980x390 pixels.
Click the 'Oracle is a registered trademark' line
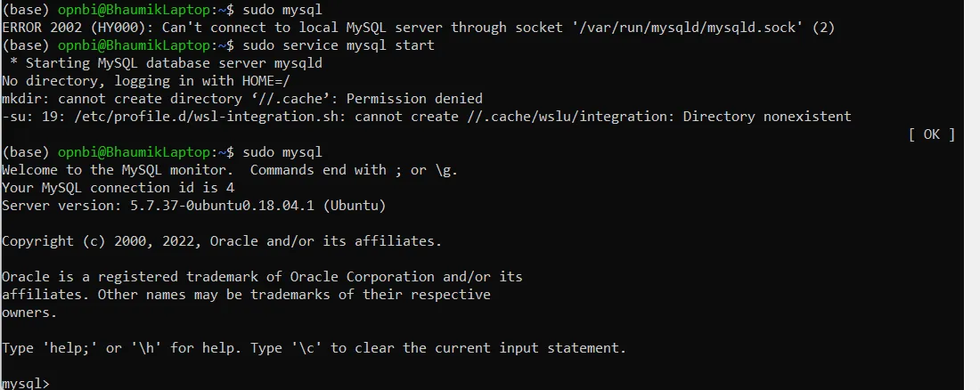pyautogui.click(x=262, y=277)
